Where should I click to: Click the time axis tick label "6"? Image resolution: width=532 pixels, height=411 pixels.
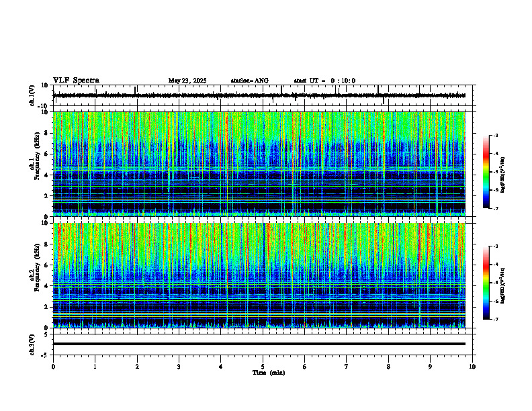point(305,367)
